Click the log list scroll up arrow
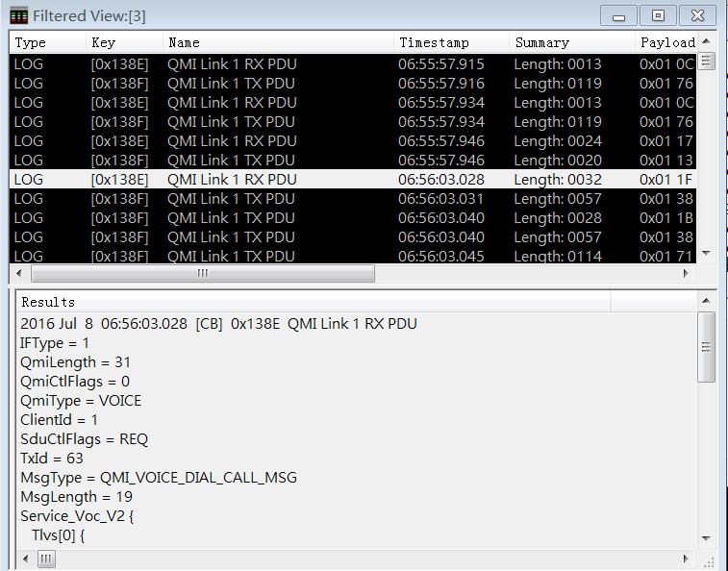This screenshot has height=571, width=728. (706, 41)
